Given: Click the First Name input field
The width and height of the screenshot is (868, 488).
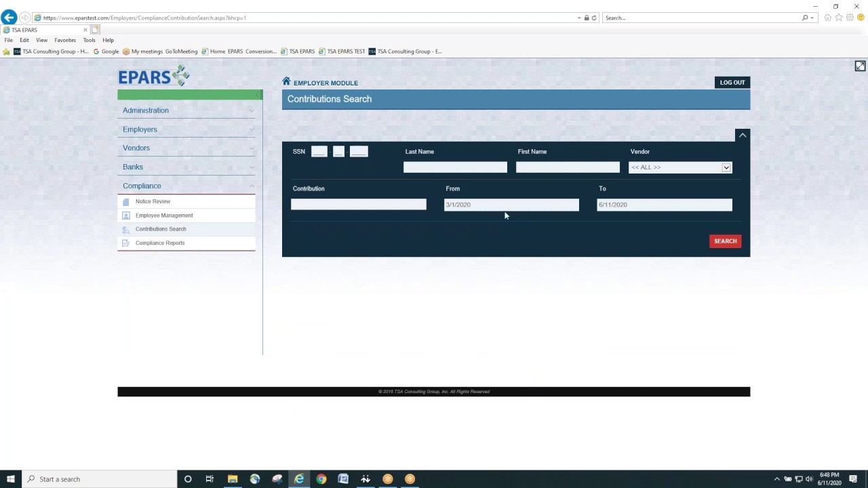Looking at the screenshot, I should point(568,167).
